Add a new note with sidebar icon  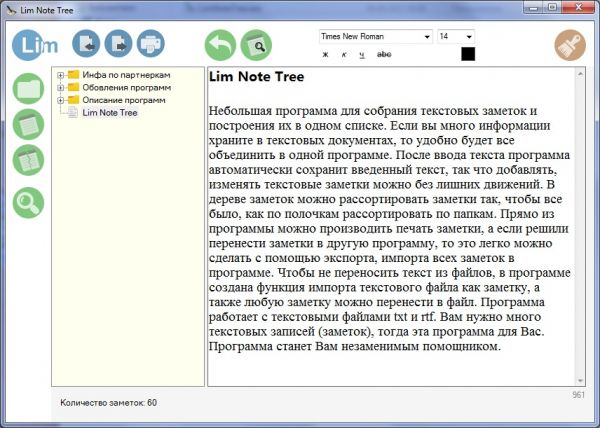[28, 125]
